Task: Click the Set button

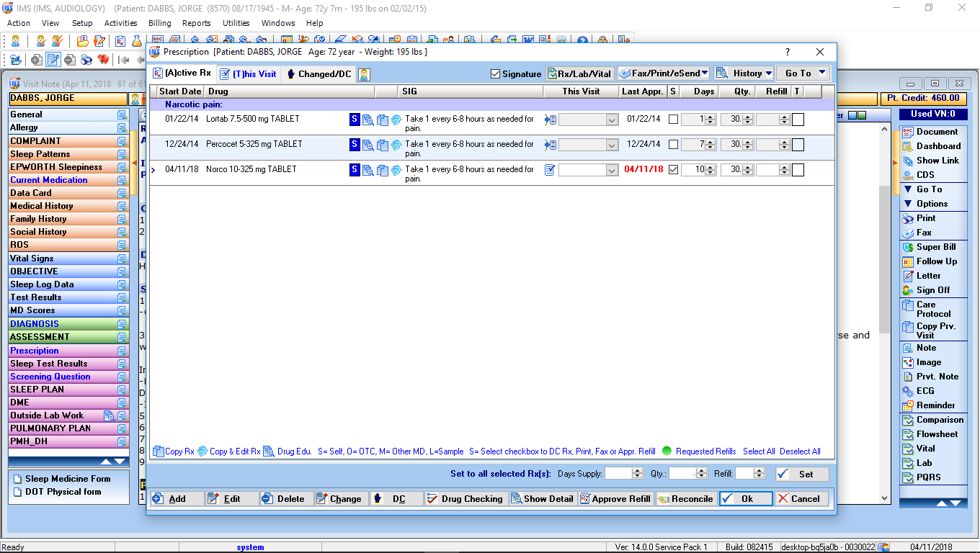Action: point(802,474)
